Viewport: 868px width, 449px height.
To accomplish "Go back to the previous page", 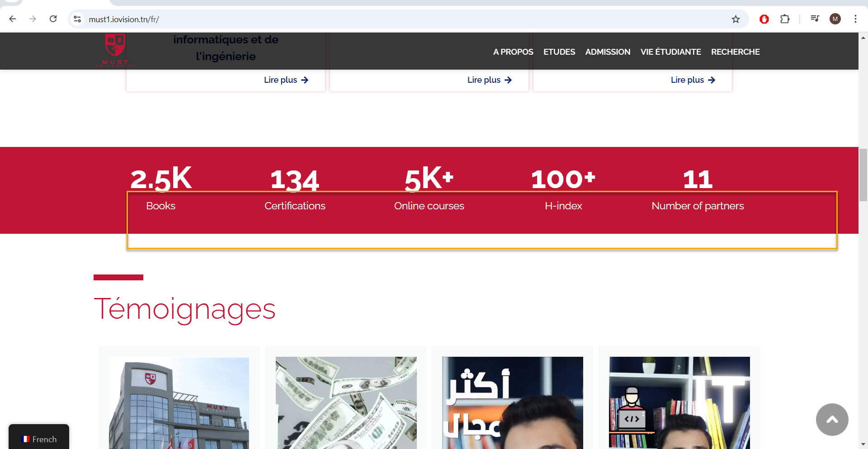I will (x=13, y=19).
